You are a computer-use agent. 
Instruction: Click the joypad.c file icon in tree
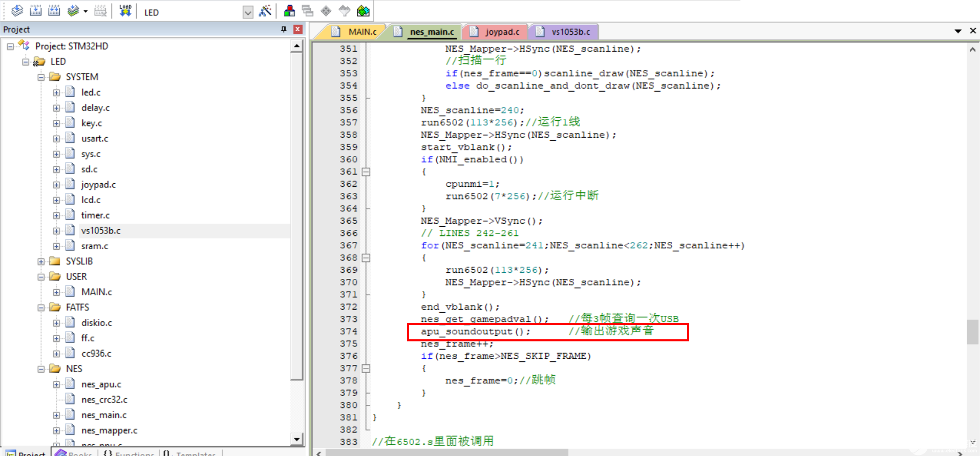pyautogui.click(x=71, y=184)
